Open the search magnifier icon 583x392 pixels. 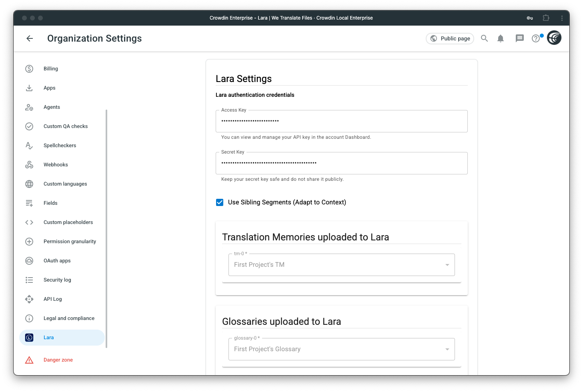(x=484, y=38)
